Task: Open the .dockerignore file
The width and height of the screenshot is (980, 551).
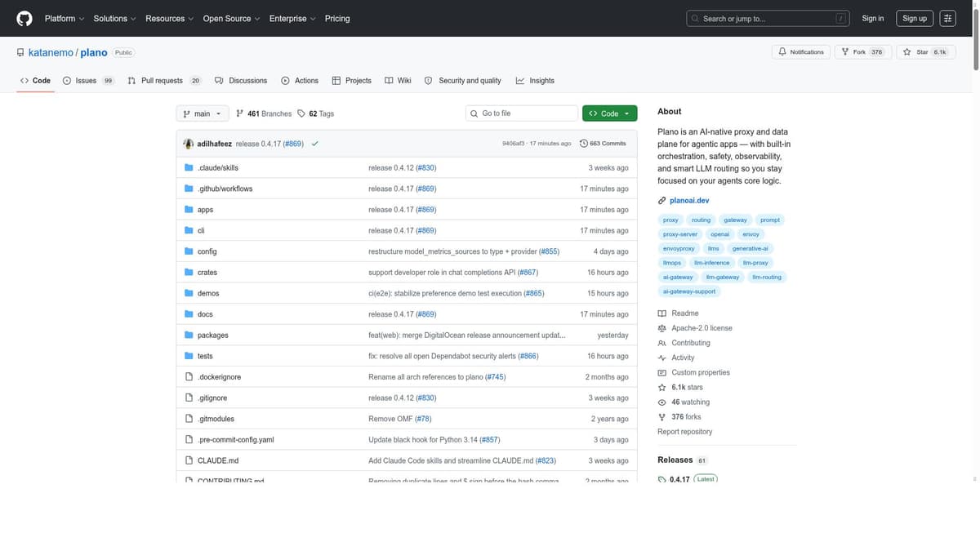Action: pyautogui.click(x=219, y=377)
